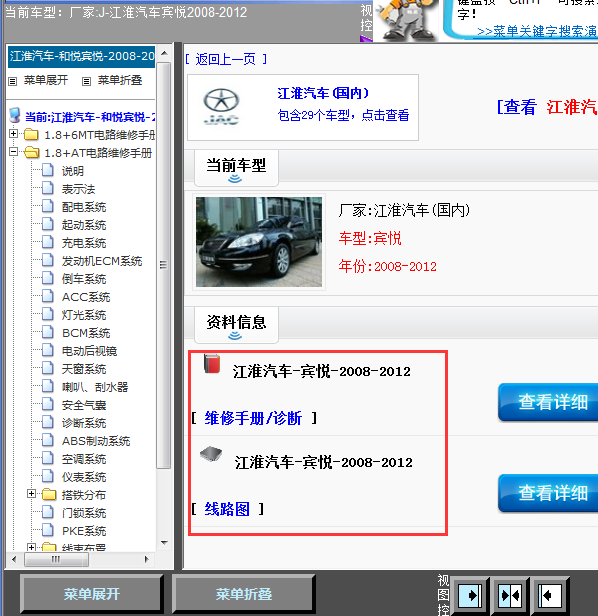Select 发动机ECM系统 tree item

(x=102, y=261)
